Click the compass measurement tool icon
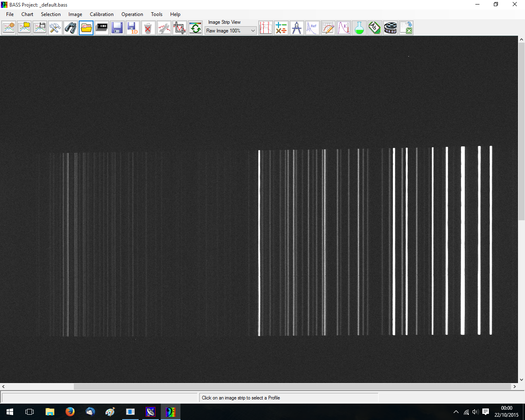The height and width of the screenshot is (420, 525). (x=297, y=28)
